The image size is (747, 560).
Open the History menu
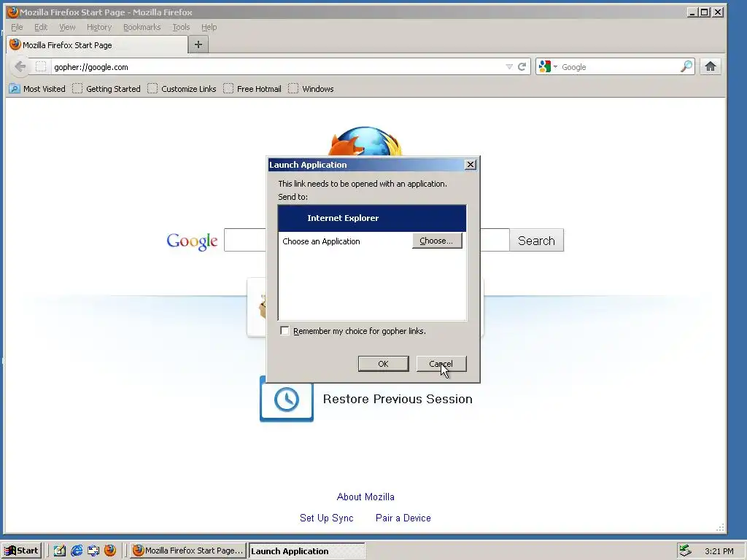click(99, 27)
